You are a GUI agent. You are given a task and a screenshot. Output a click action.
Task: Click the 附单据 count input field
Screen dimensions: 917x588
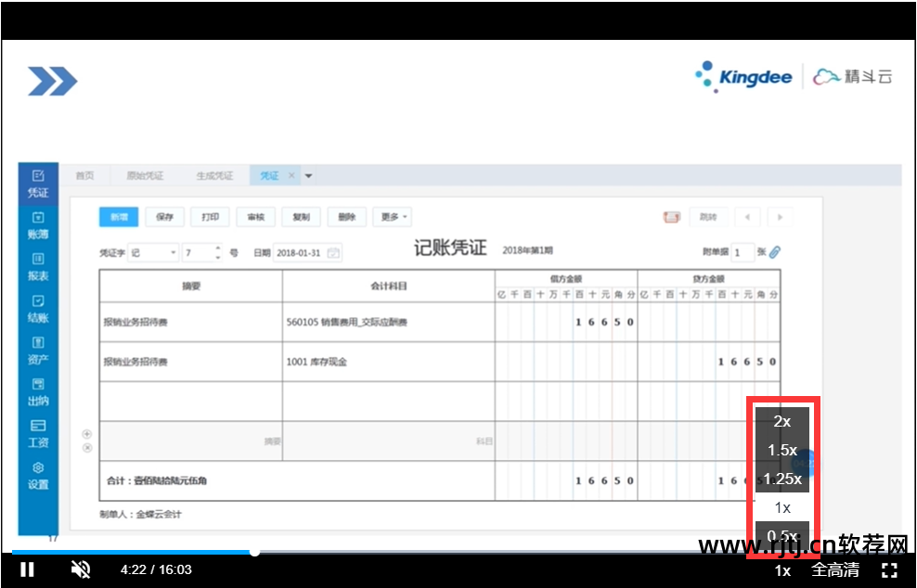pos(743,252)
